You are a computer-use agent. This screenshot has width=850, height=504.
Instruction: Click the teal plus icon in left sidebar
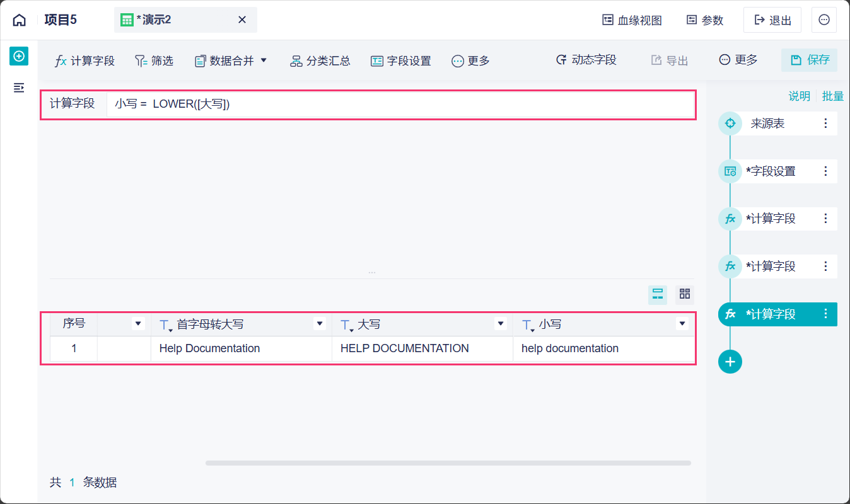point(19,56)
